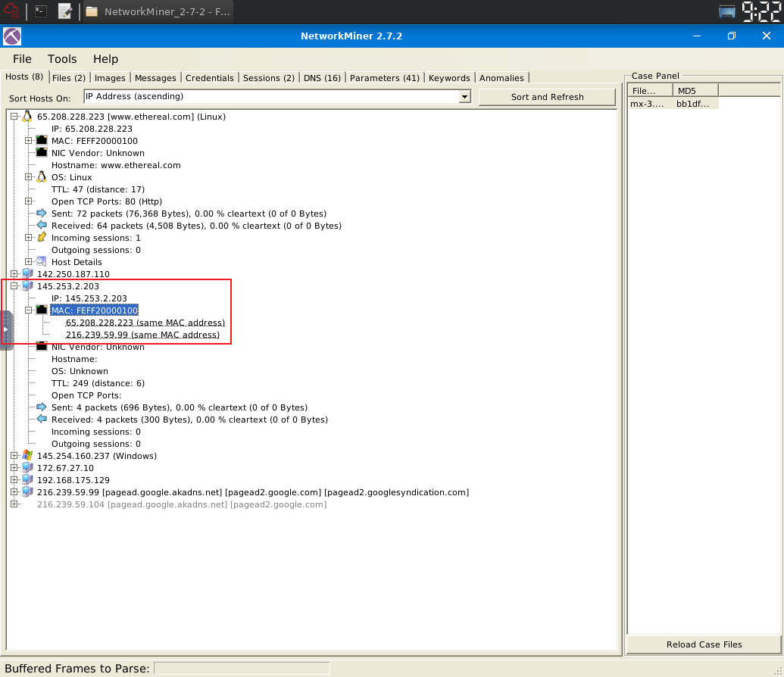This screenshot has width=784, height=677.
Task: Open the Help menu
Action: (105, 59)
